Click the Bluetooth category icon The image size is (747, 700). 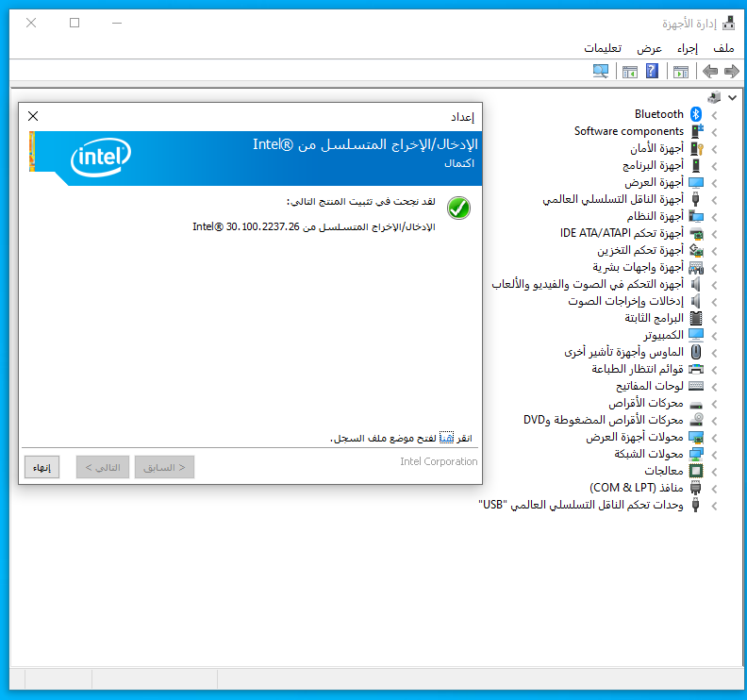tap(696, 114)
